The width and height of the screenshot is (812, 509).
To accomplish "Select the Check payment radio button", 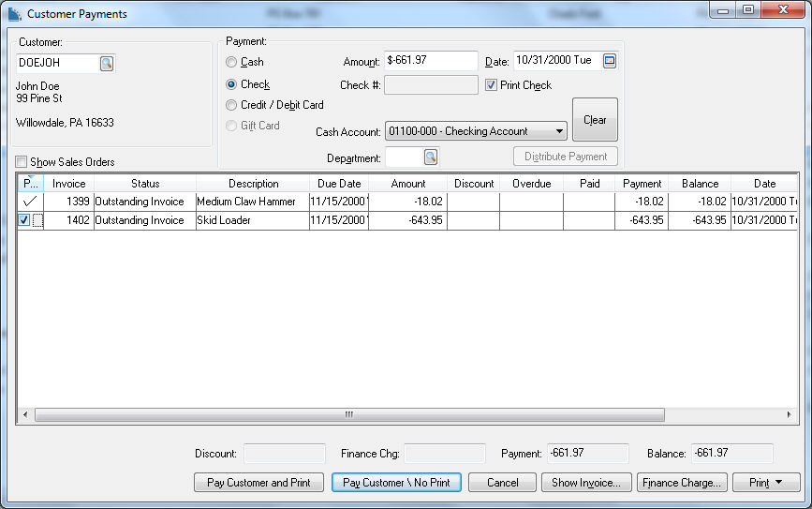I will 231,84.
